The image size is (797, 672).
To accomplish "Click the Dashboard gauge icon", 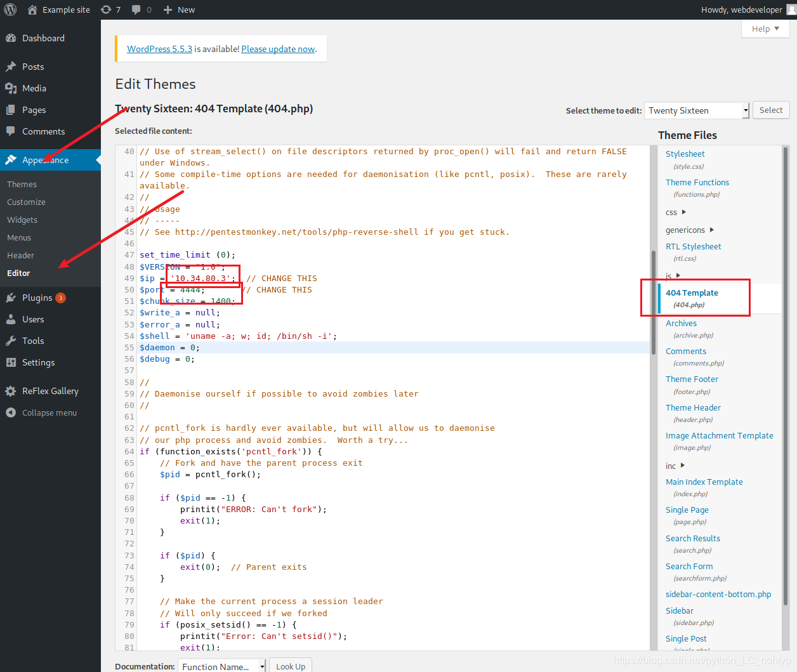I will [11, 38].
